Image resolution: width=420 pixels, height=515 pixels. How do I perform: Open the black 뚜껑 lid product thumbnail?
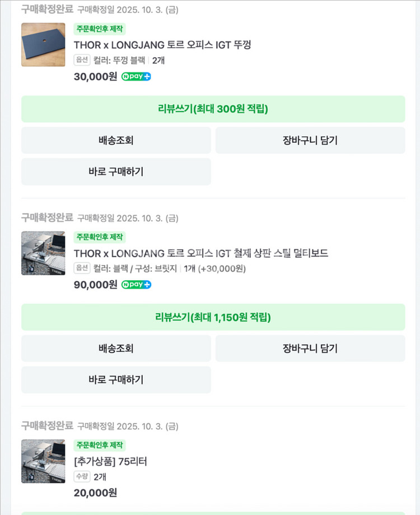point(43,45)
